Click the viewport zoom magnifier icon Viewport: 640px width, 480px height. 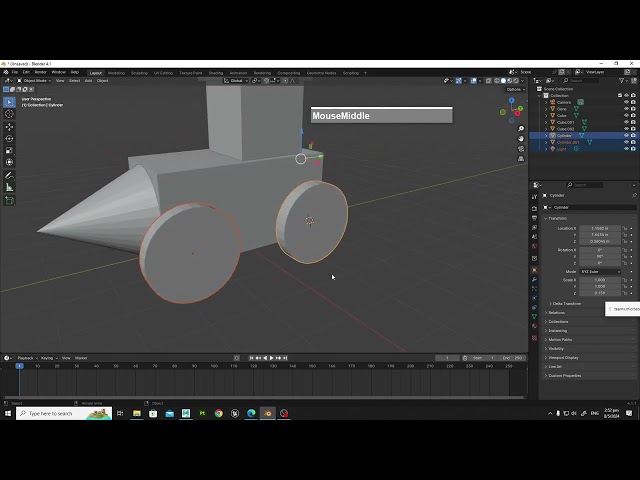521,129
